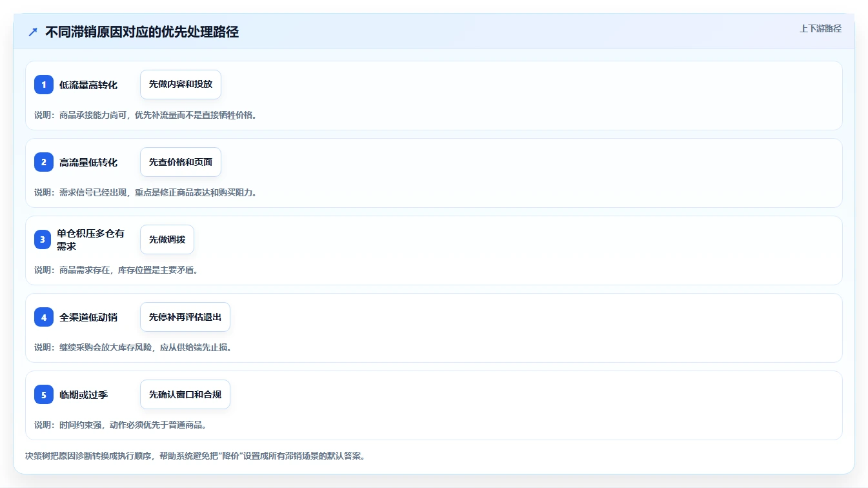This screenshot has height=488, width=868.
Task: Click the 先做内容和投放 button
Action: click(181, 85)
